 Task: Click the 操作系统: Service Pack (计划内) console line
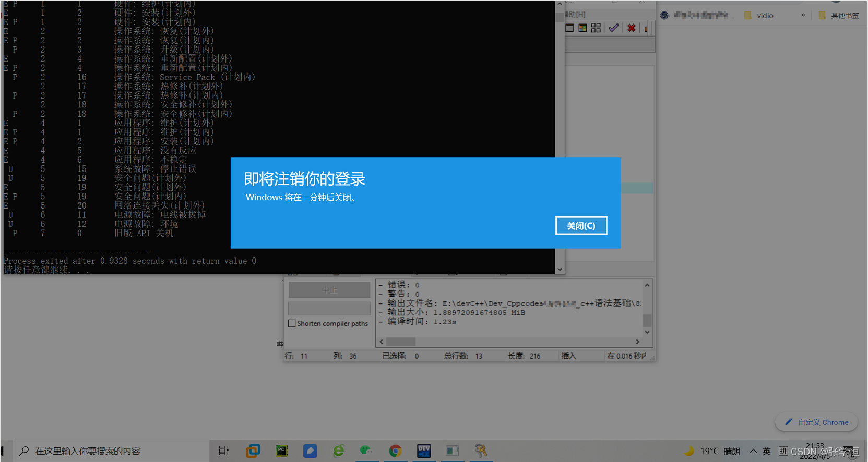pyautogui.click(x=185, y=77)
